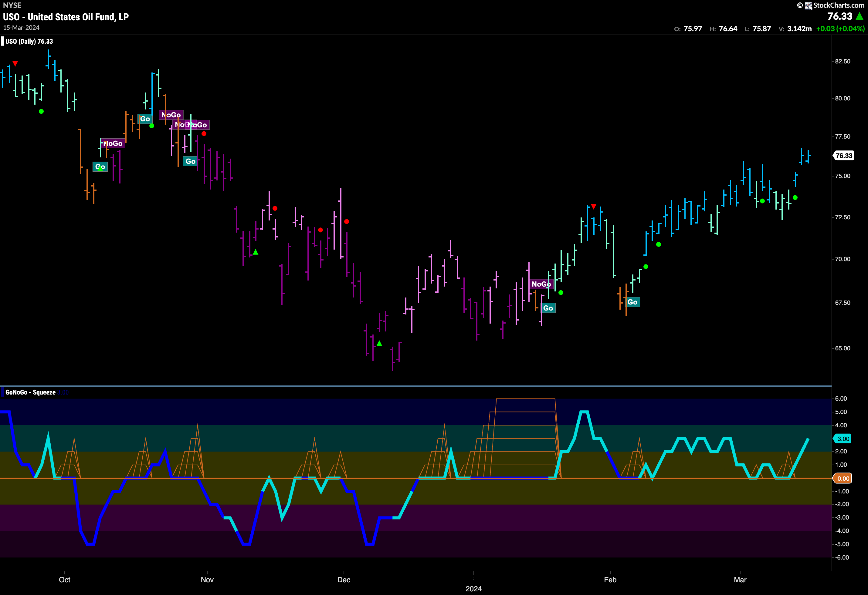This screenshot has height=595, width=868.
Task: Click the opening price value O: 75.97
Action: (x=688, y=29)
